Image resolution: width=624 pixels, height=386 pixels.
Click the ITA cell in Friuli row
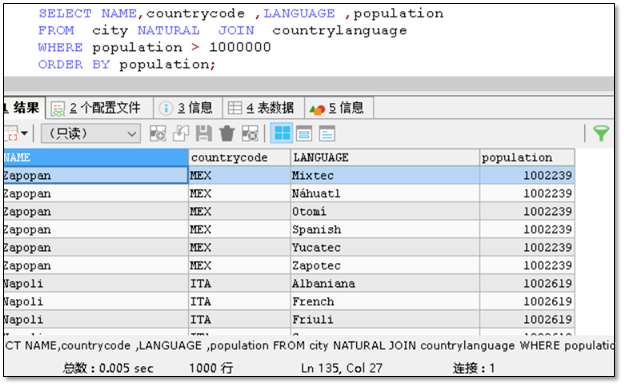coord(239,320)
